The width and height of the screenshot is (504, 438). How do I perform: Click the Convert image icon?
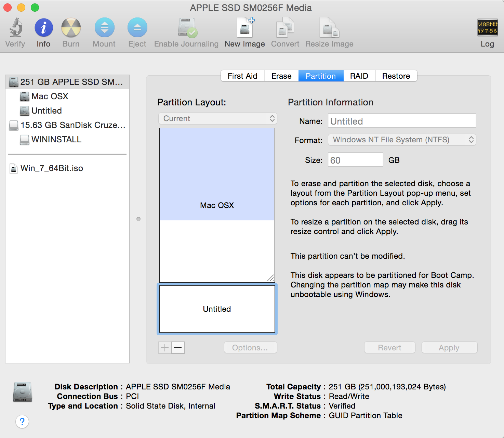point(285,28)
